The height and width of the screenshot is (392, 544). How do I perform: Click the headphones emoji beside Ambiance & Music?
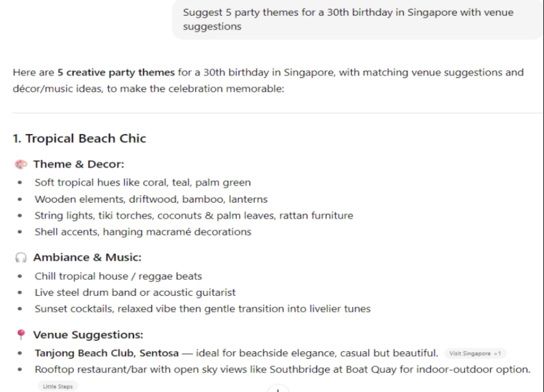tap(21, 257)
